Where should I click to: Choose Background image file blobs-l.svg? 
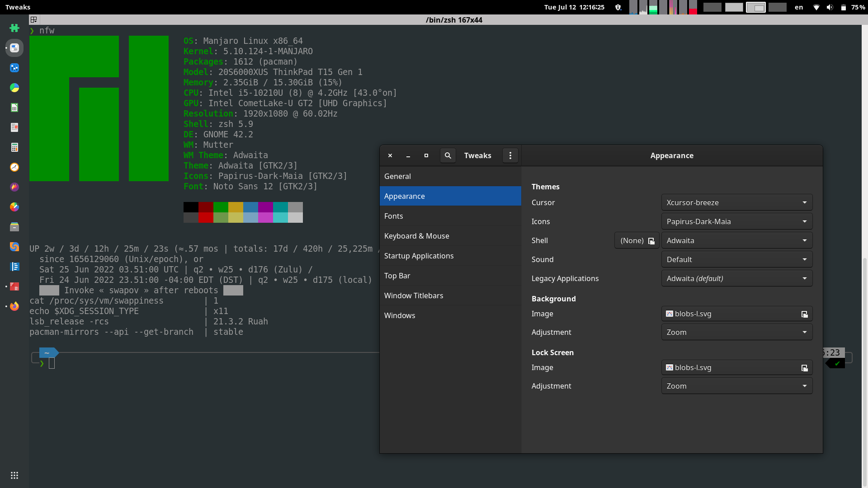[x=737, y=314]
